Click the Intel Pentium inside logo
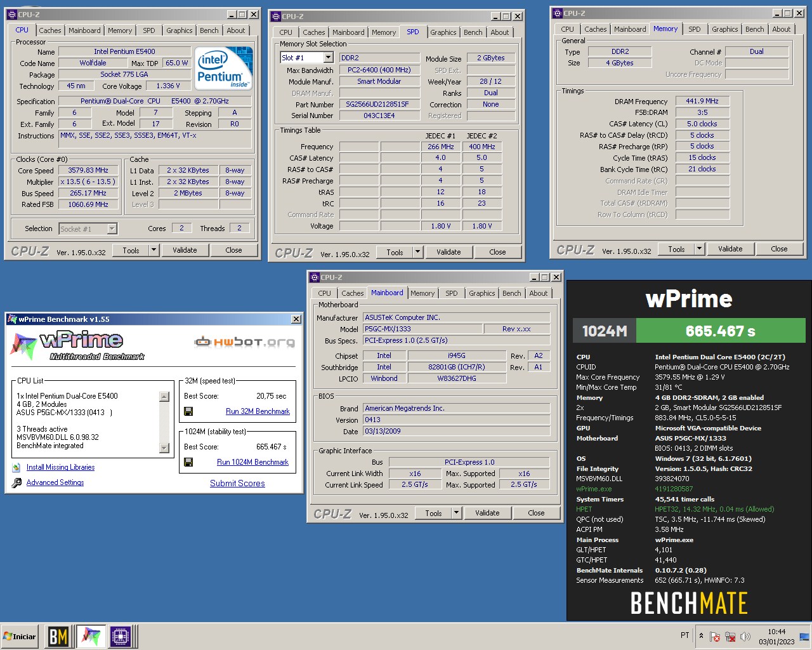Screen dimensions: 812x650 coord(223,67)
